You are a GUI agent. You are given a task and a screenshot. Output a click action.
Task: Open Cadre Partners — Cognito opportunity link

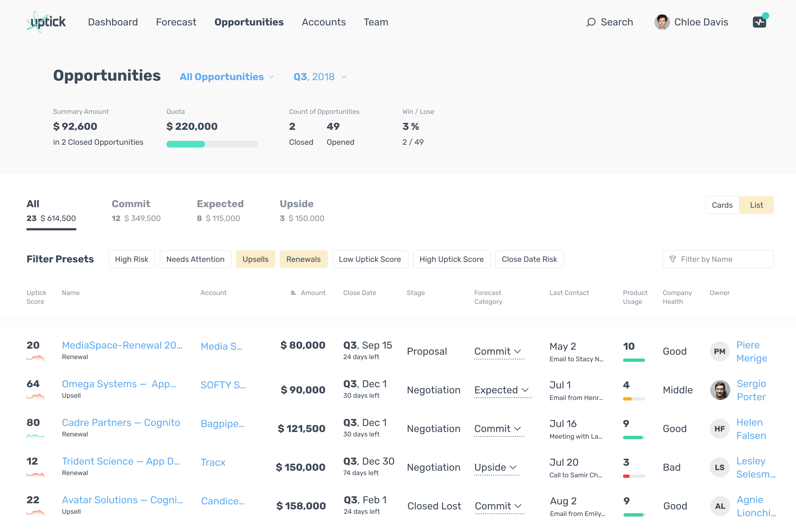121,423
